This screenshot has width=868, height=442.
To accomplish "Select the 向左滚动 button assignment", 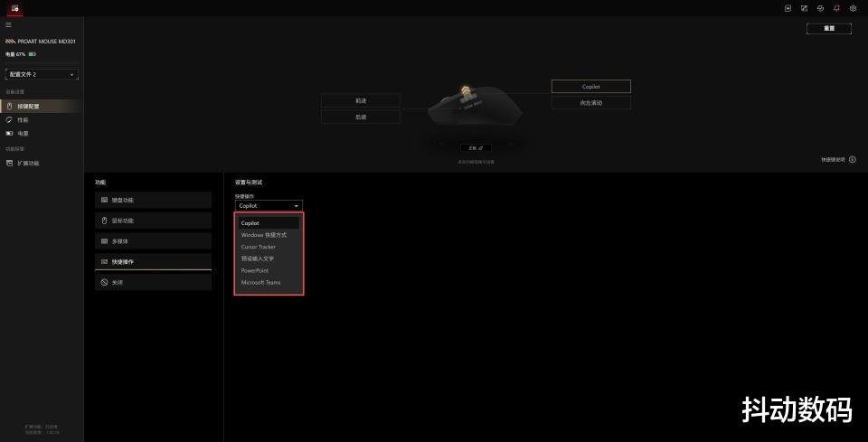I will [590, 103].
